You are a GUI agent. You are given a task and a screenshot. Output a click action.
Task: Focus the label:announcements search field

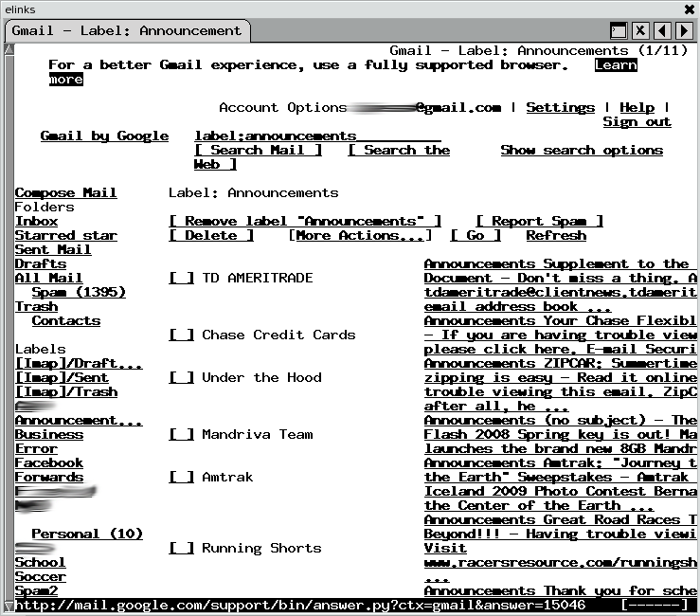pos(317,136)
